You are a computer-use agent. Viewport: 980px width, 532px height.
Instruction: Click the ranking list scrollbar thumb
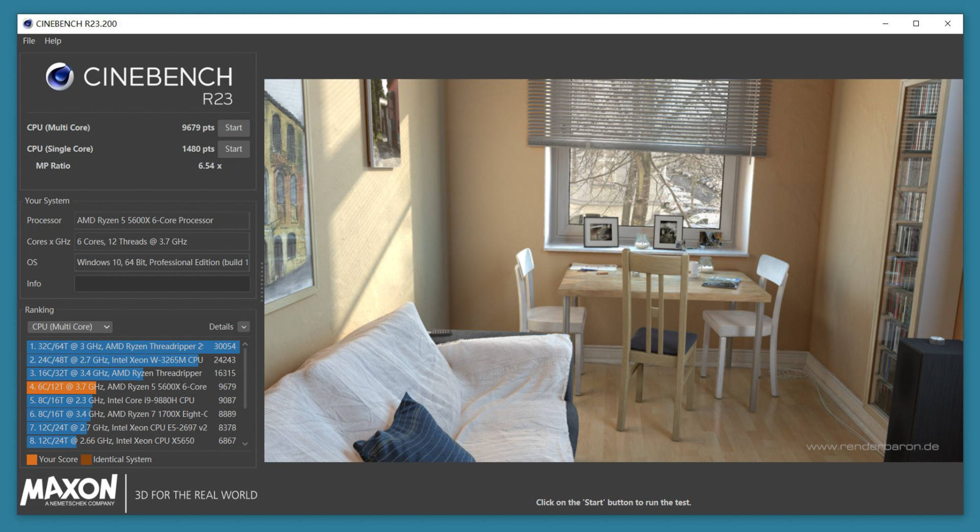245,378
